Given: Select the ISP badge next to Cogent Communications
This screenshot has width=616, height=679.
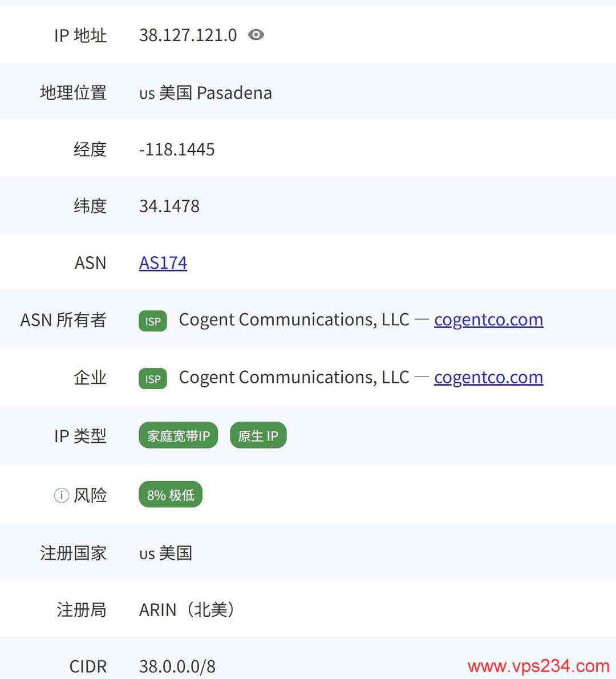Looking at the screenshot, I should coord(152,321).
